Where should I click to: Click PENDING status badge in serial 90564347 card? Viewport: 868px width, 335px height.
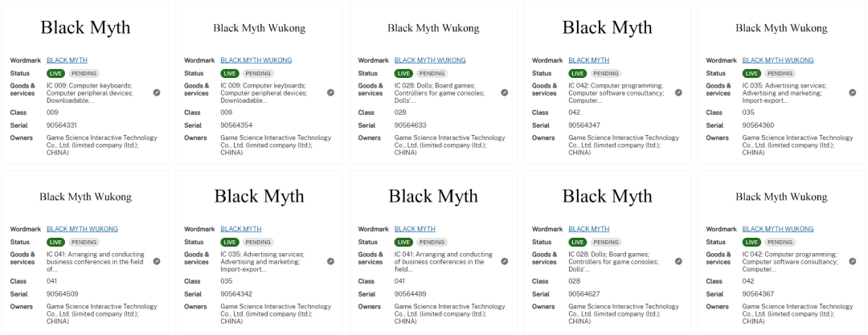coord(606,73)
